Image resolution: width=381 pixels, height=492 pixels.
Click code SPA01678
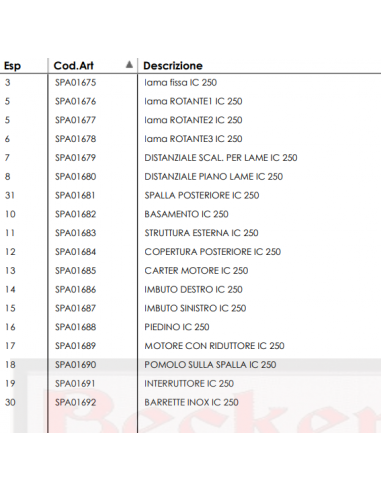[x=75, y=139]
